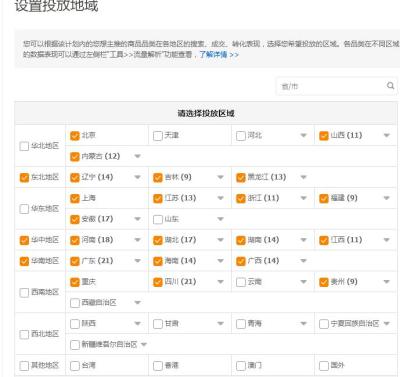Expand the 内蒙古 (12) dropdown arrow

coord(137,156)
